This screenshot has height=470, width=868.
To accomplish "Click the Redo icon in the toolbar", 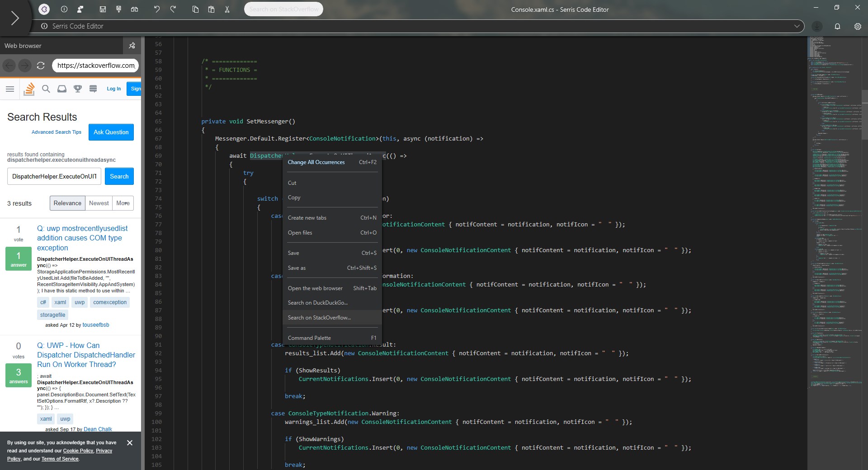I will pos(174,9).
